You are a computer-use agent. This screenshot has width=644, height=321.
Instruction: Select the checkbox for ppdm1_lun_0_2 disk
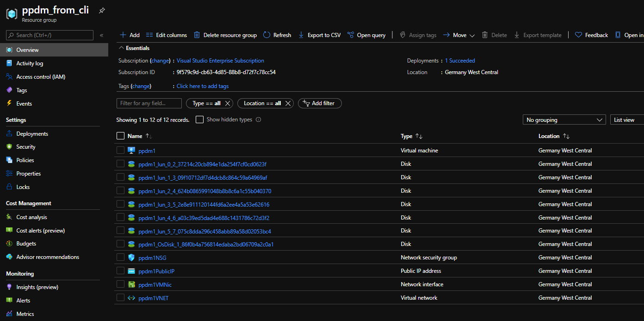click(x=121, y=164)
